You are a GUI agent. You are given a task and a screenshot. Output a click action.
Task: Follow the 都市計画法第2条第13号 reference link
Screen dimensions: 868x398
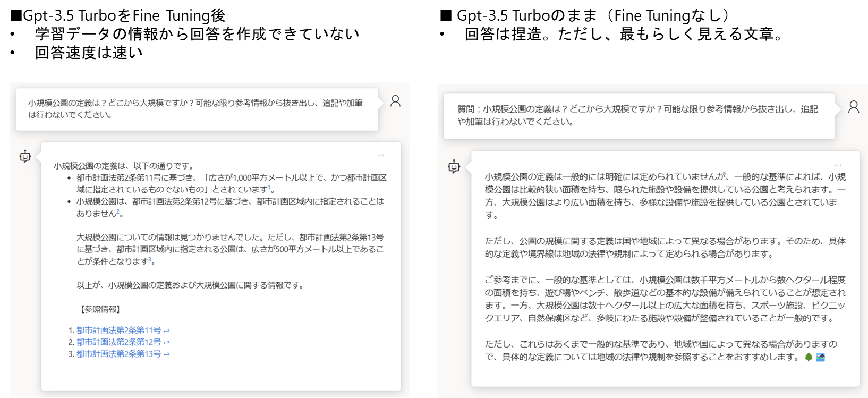[x=118, y=354]
